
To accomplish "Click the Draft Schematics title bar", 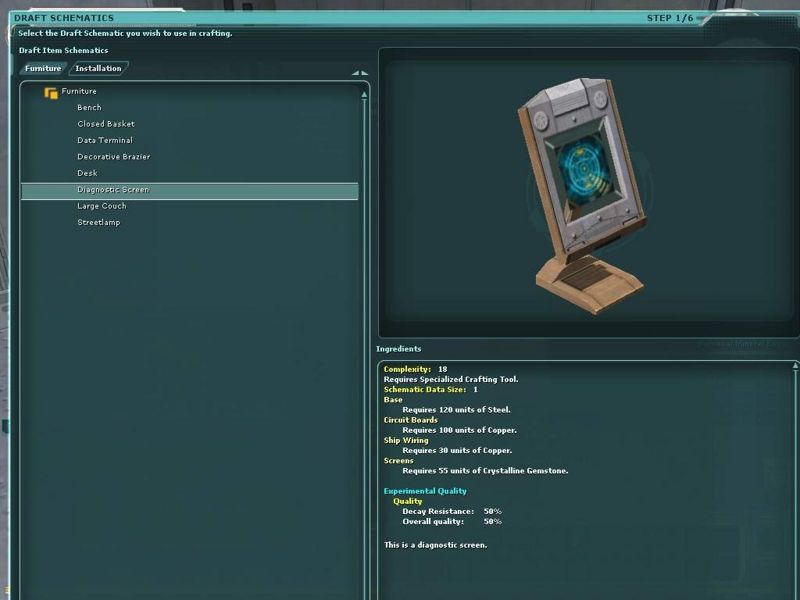I will click(x=300, y=18).
